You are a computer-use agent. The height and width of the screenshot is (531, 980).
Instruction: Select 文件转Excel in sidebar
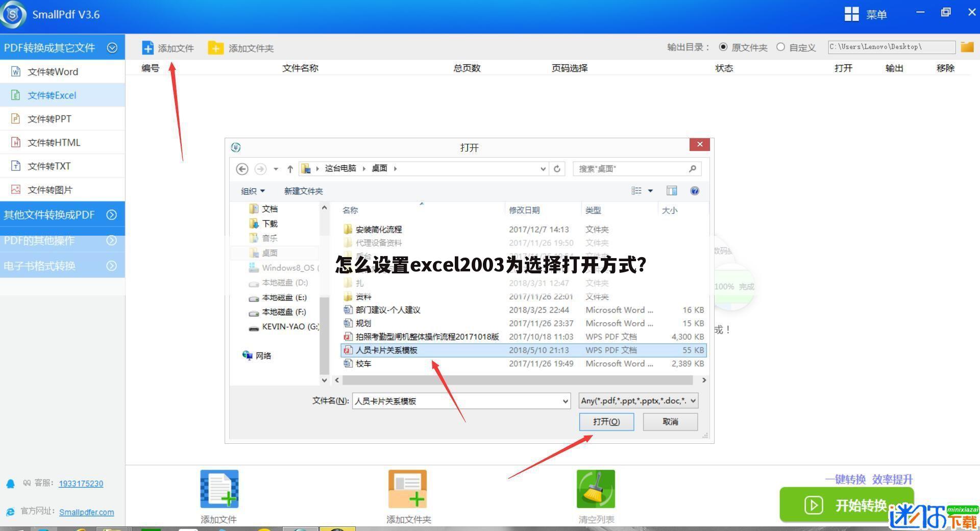coord(62,95)
